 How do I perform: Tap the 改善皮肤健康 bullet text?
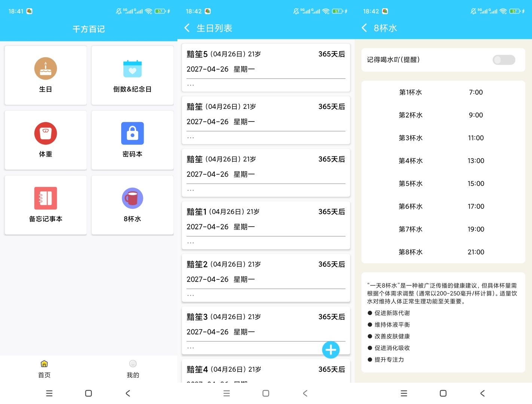tap(392, 336)
